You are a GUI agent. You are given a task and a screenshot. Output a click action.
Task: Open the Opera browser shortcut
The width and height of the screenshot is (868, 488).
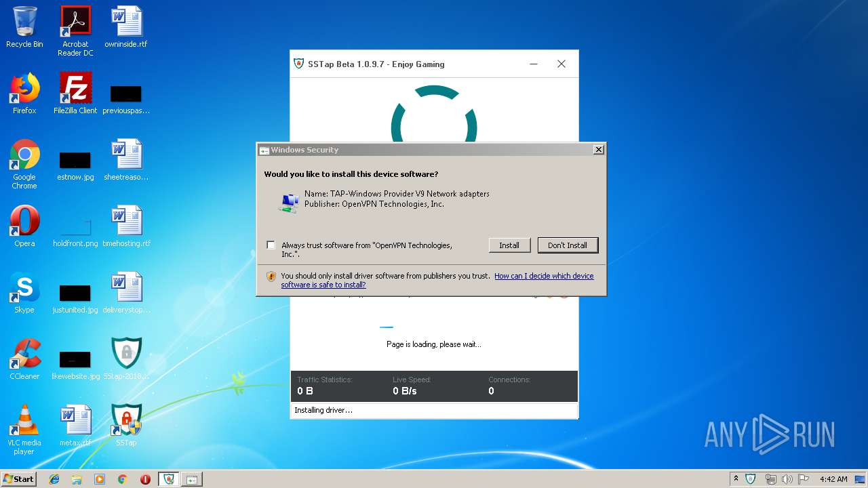(24, 226)
